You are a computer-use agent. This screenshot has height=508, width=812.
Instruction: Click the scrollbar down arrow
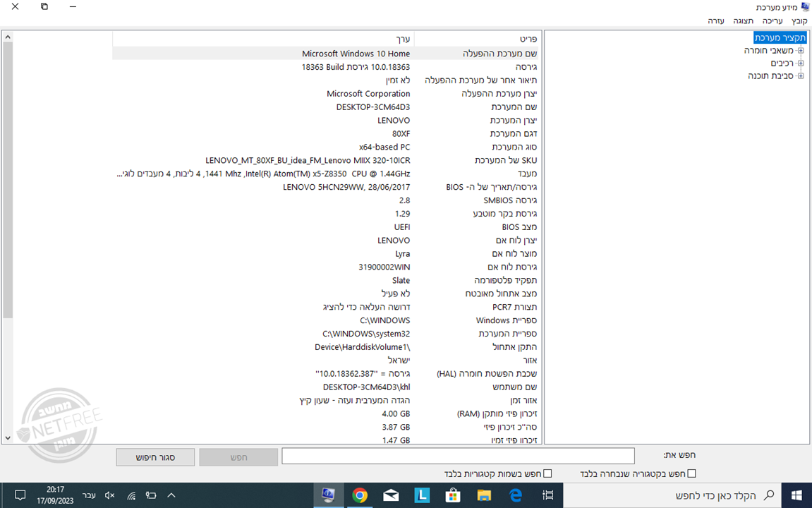pyautogui.click(x=7, y=437)
